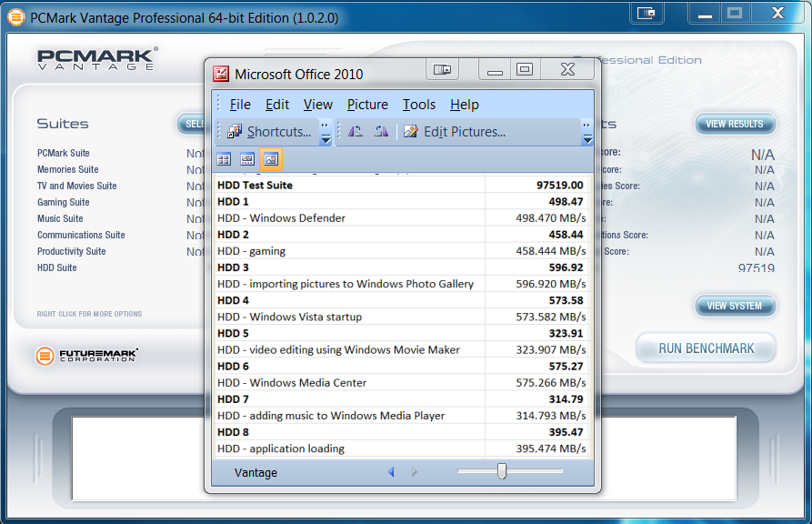The height and width of the screenshot is (524, 812).
Task: Click the zoom slider handle
Action: (501, 471)
